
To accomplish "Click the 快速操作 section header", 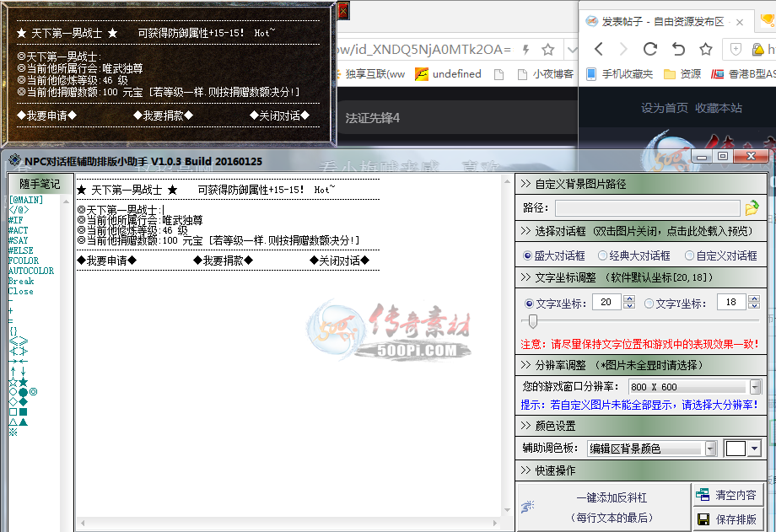I will click(641, 470).
